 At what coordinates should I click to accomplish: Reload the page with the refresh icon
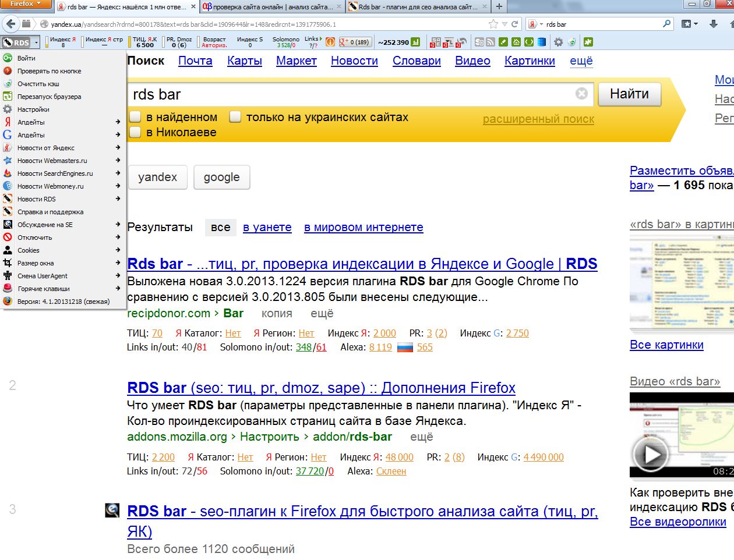[514, 24]
